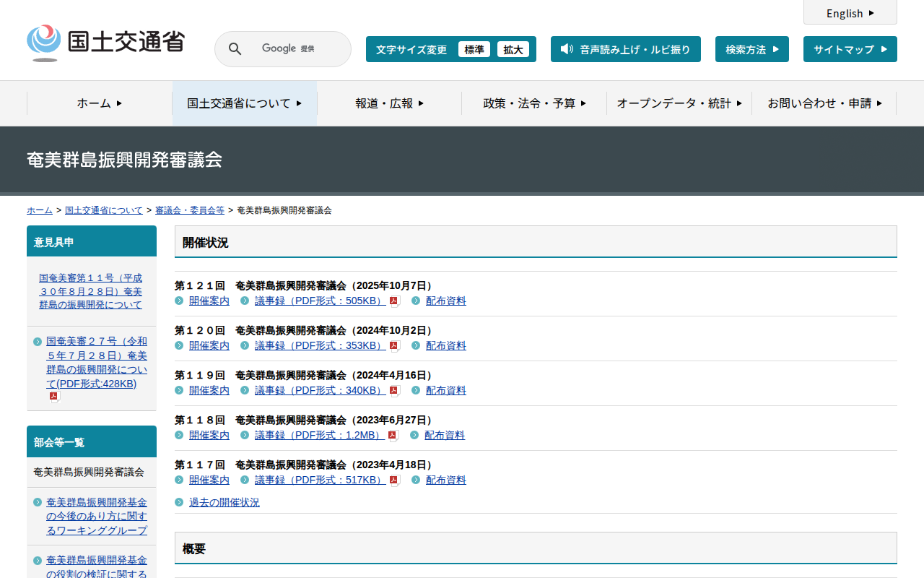Viewport: 924px width, 578px height.
Task: Click the speaker icon for 音声読み上げ
Action: [x=567, y=49]
